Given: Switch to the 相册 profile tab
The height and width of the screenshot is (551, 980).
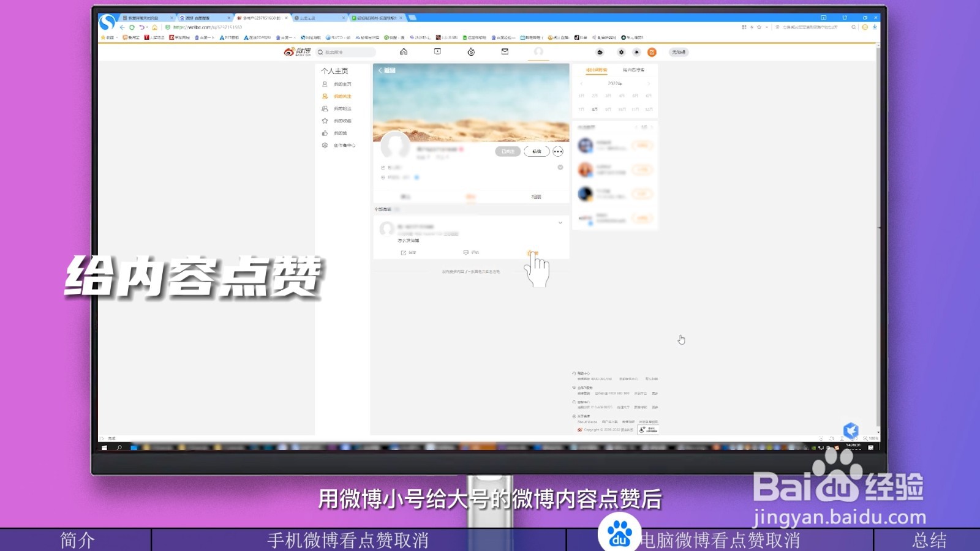Looking at the screenshot, I should [x=536, y=197].
